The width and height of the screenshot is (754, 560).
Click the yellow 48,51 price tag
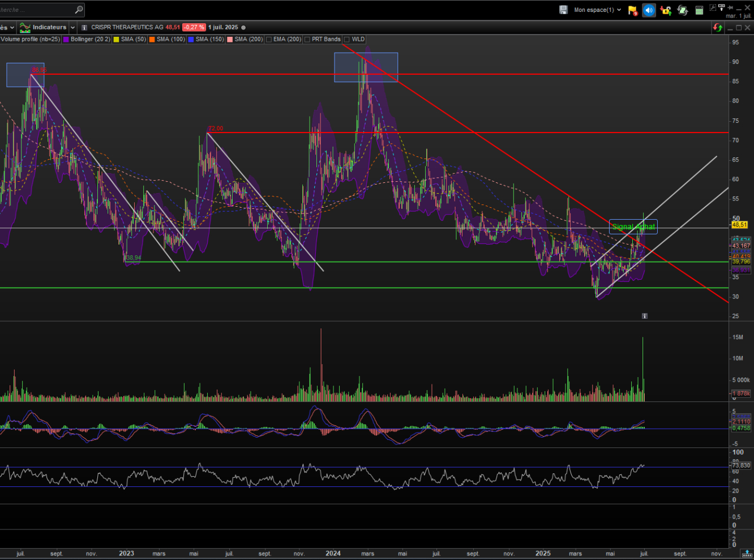pyautogui.click(x=741, y=225)
